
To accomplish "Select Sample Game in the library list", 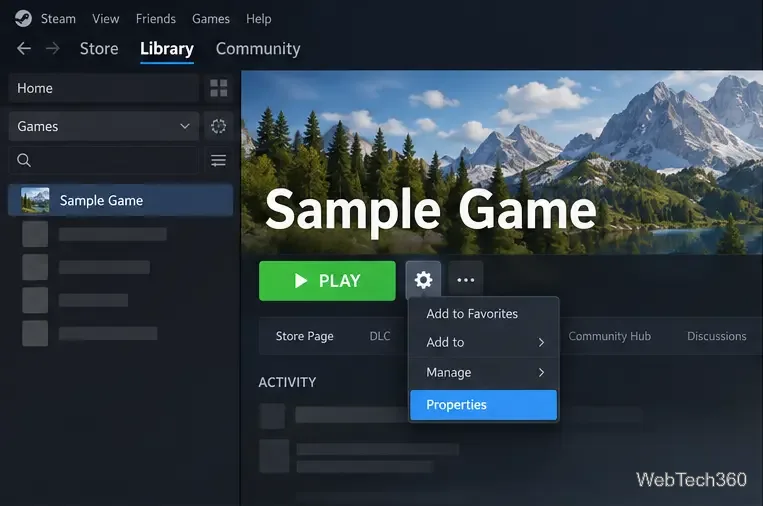I will click(x=121, y=200).
